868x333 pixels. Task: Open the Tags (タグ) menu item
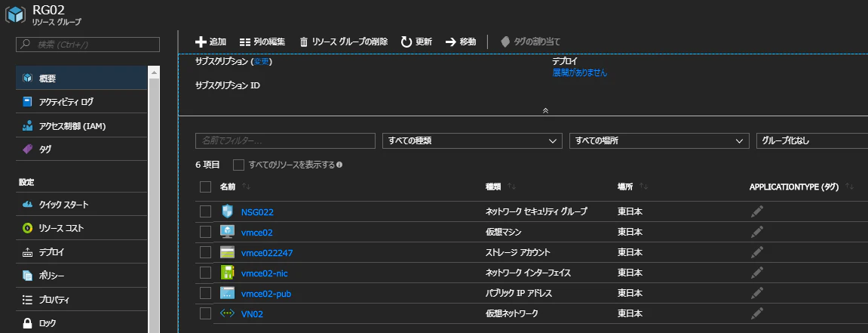click(81, 149)
